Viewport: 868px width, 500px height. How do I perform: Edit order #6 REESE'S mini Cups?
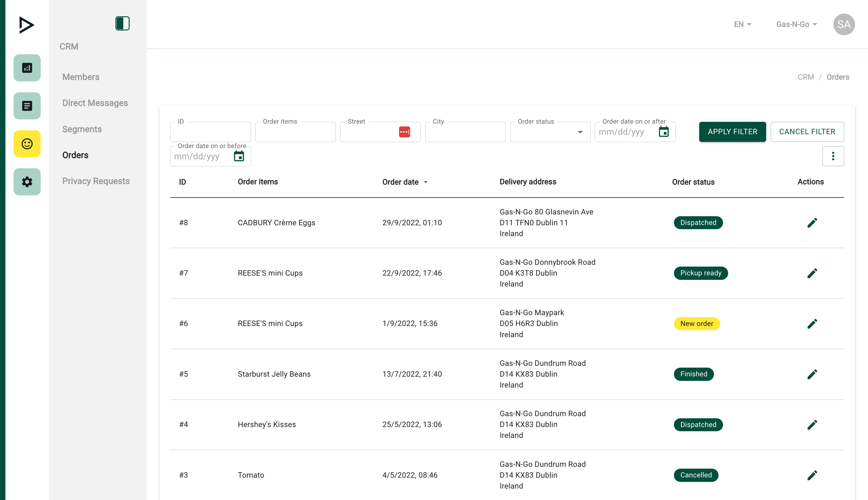click(x=812, y=324)
